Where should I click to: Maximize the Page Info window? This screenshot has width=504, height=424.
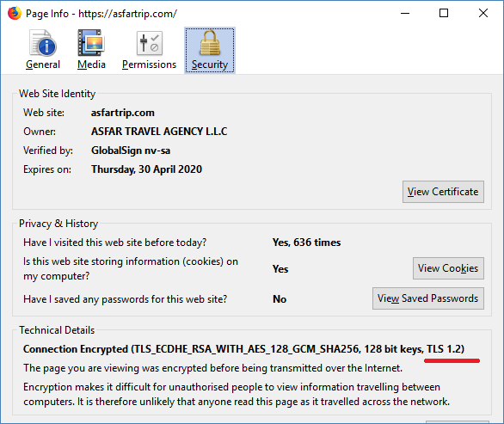pos(444,14)
